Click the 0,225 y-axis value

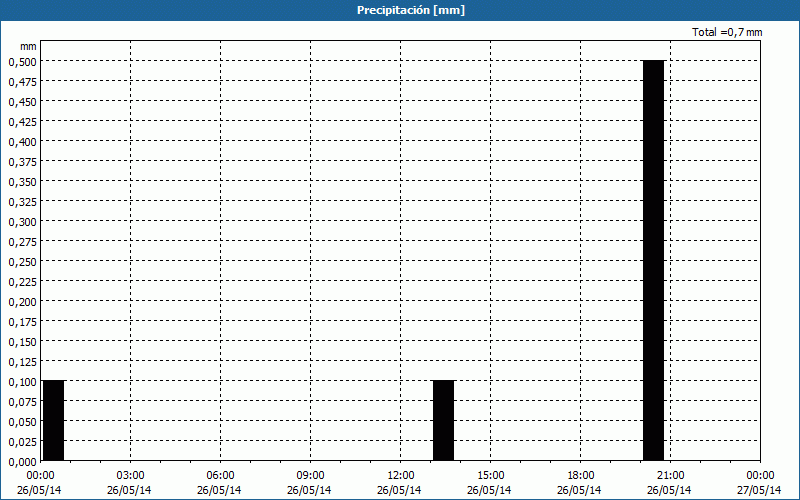[x=22, y=282]
